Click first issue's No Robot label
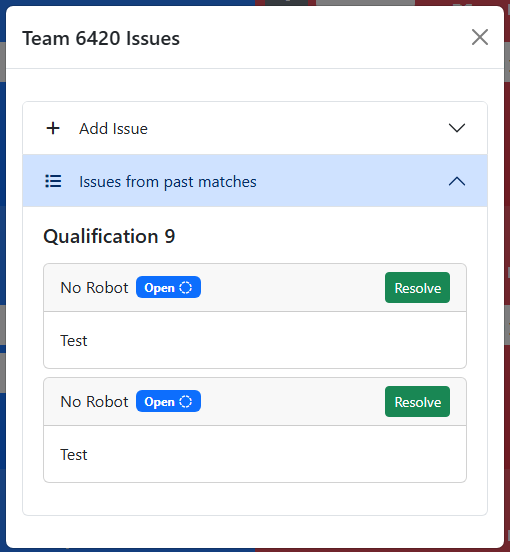 pyautogui.click(x=94, y=288)
